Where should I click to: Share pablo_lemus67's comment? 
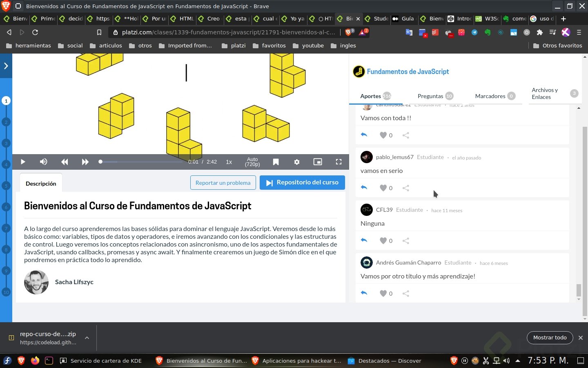(x=406, y=188)
